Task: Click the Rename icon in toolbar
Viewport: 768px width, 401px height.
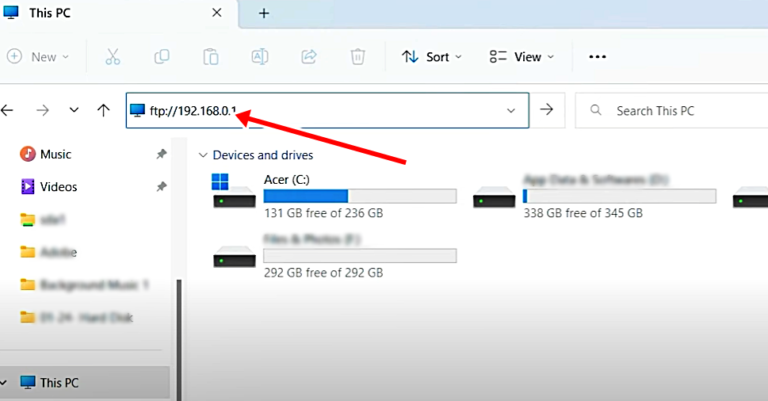Action: tap(260, 57)
